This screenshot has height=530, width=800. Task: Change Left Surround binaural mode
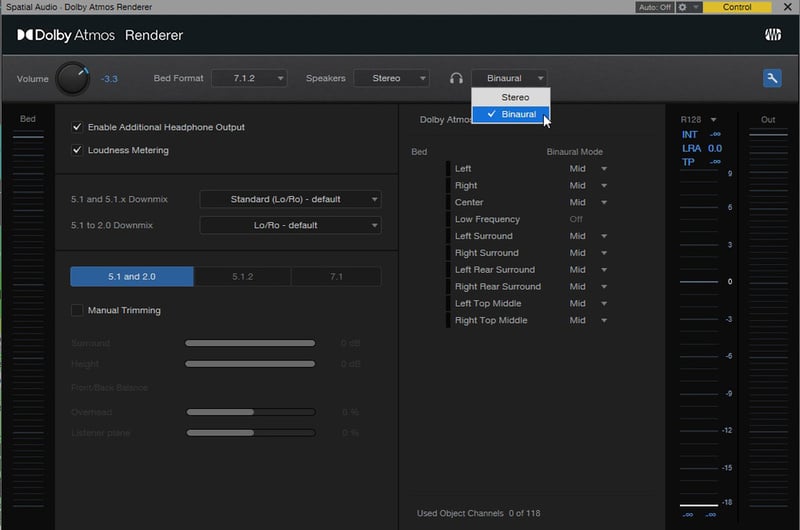pos(588,236)
